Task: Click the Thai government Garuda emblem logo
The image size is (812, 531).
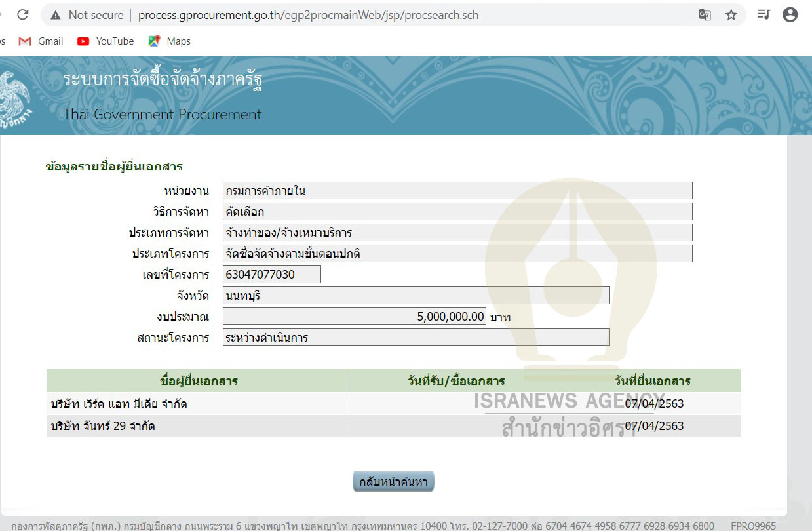Action: [x=14, y=98]
